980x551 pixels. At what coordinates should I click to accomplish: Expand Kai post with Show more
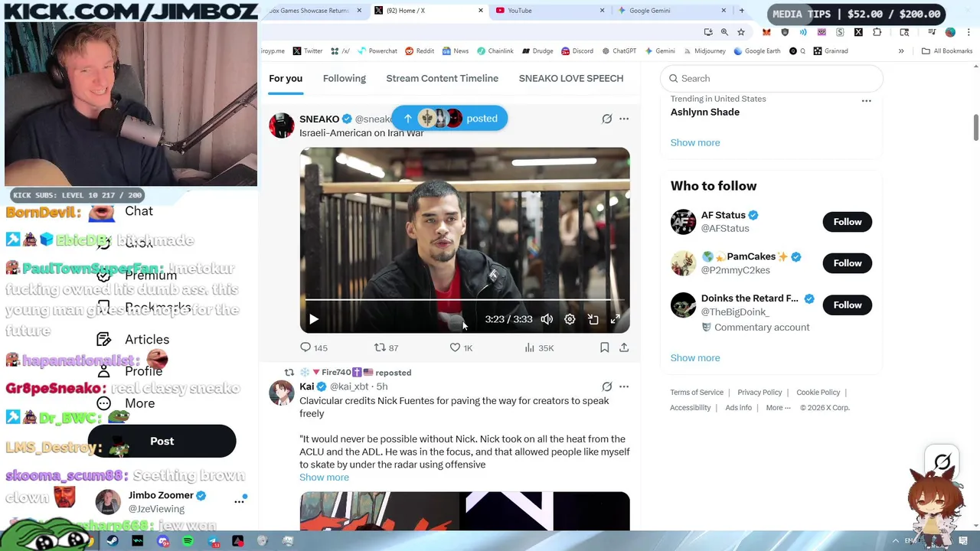pyautogui.click(x=324, y=478)
